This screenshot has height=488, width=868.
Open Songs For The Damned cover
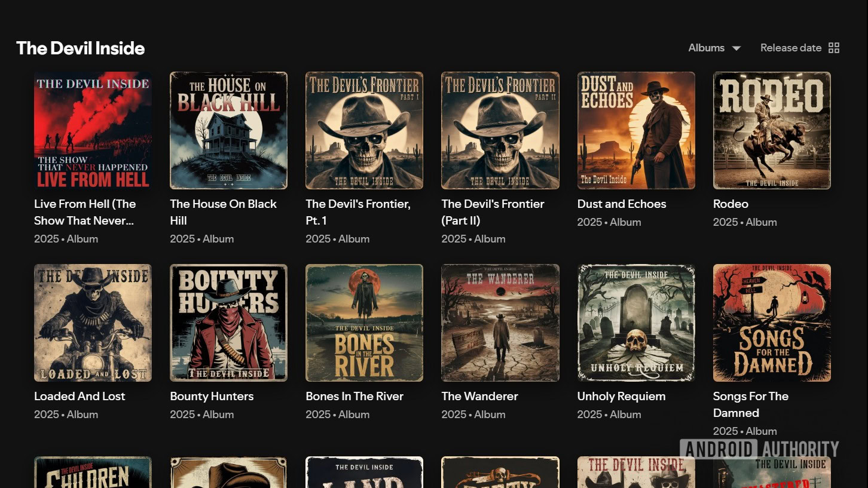click(x=772, y=323)
